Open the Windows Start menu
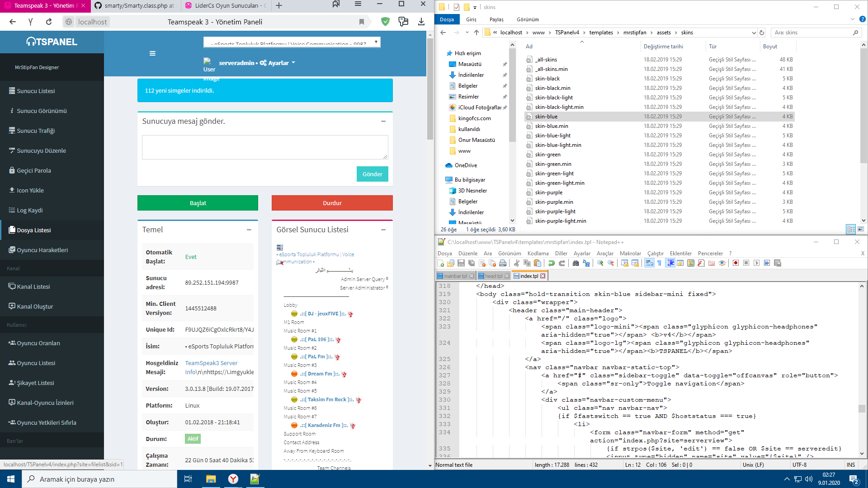This screenshot has height=488, width=868. [x=11, y=479]
